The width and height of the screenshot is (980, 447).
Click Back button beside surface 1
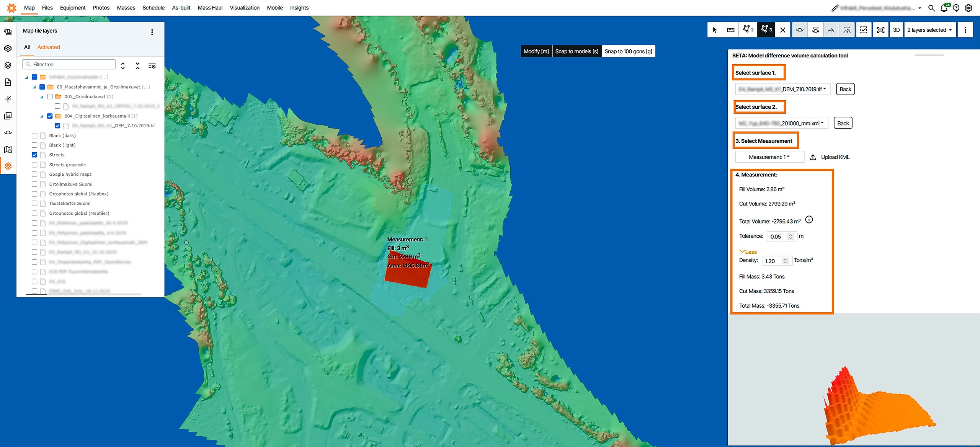pos(845,89)
